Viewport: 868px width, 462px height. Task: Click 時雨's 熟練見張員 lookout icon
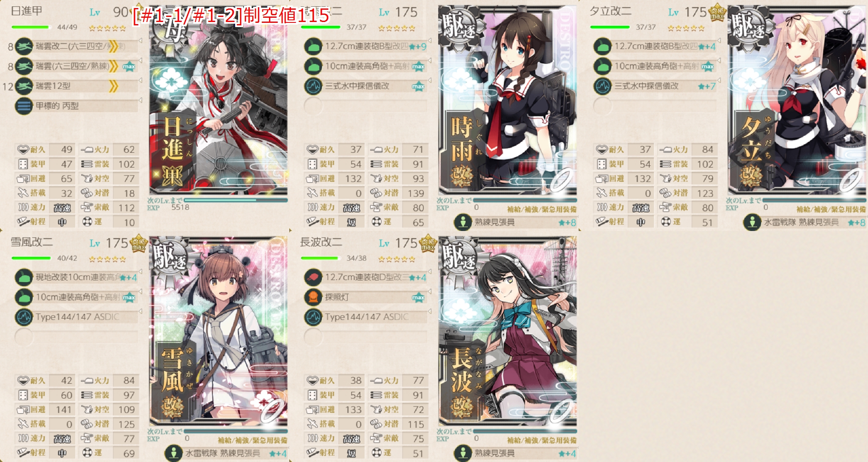click(463, 222)
